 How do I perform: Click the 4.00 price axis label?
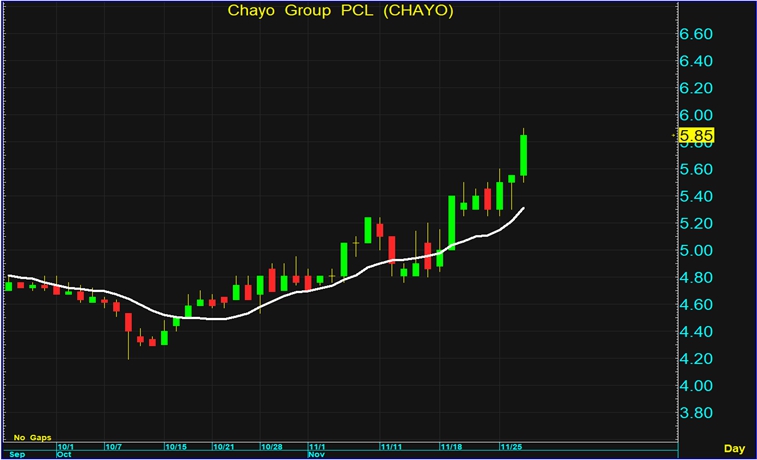coord(696,386)
